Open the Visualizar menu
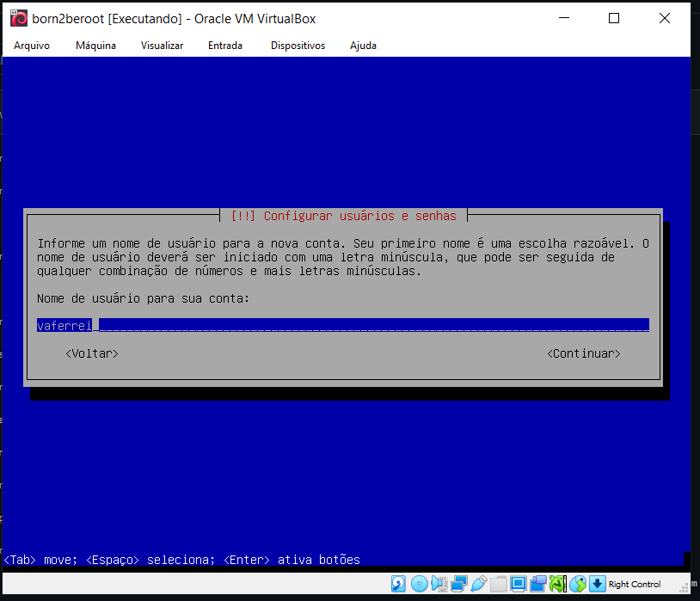Screen dimensions: 700x601 [162, 46]
